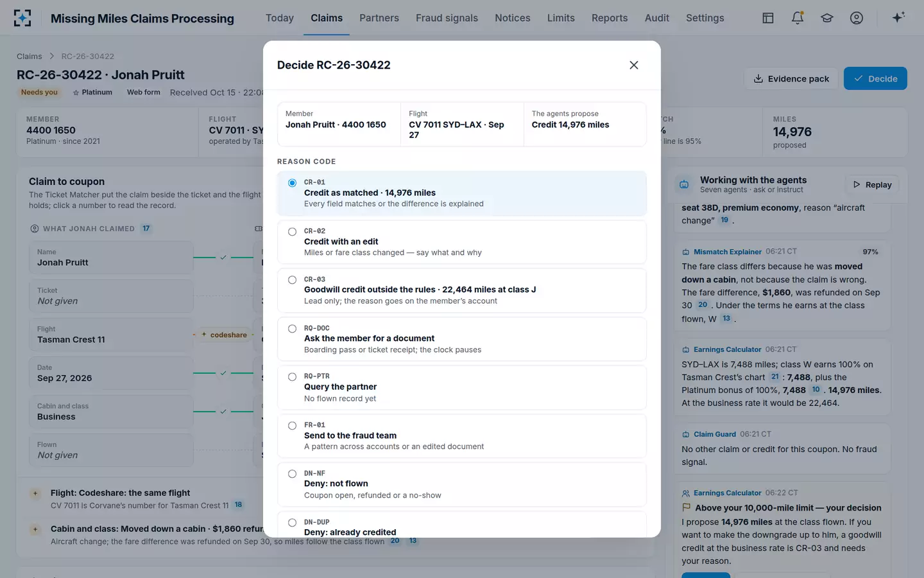Click the Mismatch Explainer agent icon
924x578 pixels.
coord(685,252)
